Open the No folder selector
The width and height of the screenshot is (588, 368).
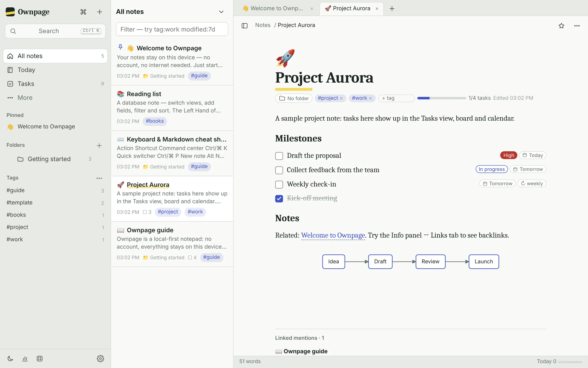pyautogui.click(x=294, y=98)
